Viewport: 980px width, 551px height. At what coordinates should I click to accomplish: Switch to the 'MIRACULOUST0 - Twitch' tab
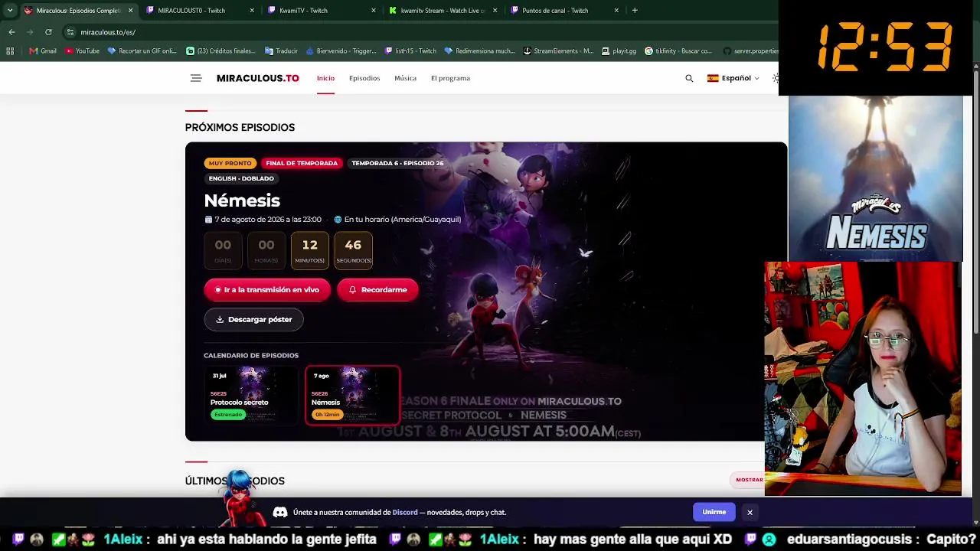pyautogui.click(x=201, y=11)
